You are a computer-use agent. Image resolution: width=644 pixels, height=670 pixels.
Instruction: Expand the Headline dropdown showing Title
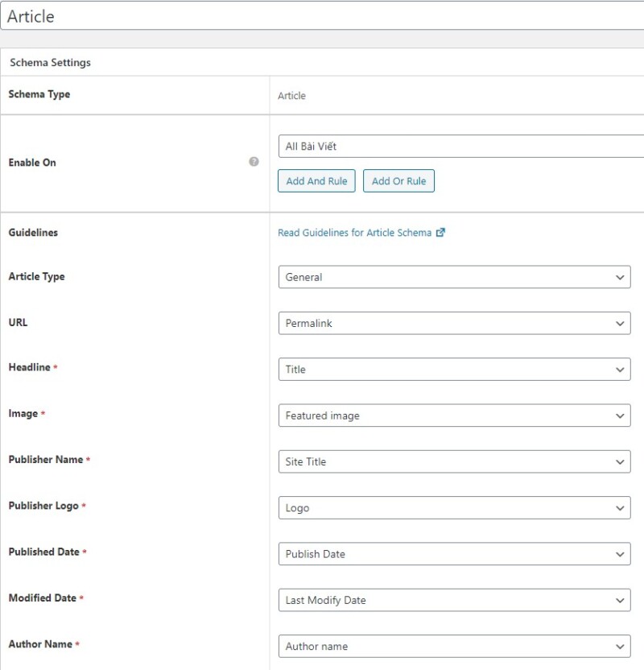point(454,370)
